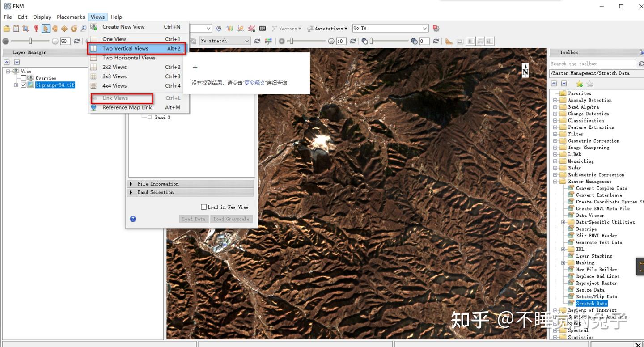Activate the Zoom magnifier tool
The width and height of the screenshot is (644, 347).
click(x=84, y=28)
